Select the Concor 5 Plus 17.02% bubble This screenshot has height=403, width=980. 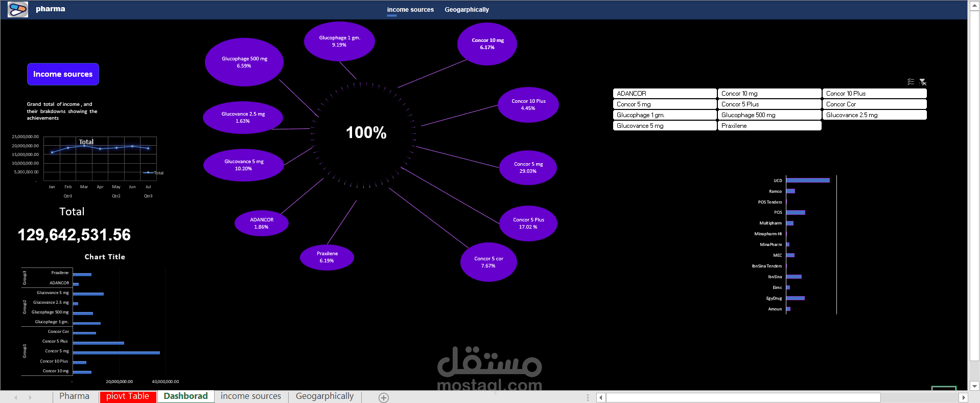coord(528,223)
